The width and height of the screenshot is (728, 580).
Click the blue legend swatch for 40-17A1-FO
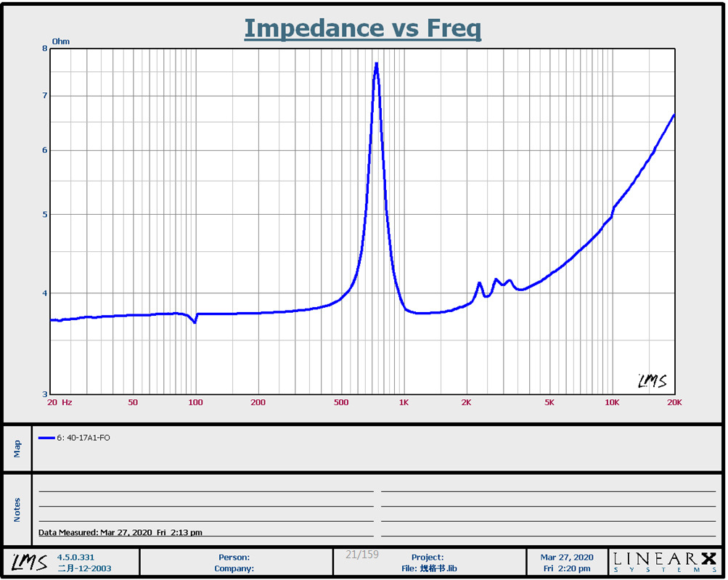(x=46, y=438)
